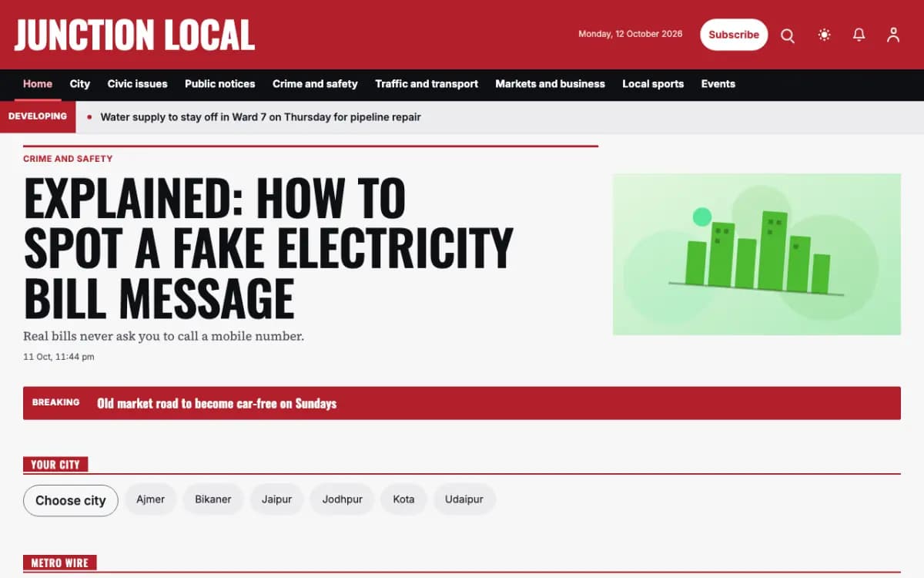Open the search icon in header
This screenshot has height=578, width=924.
pyautogui.click(x=788, y=35)
